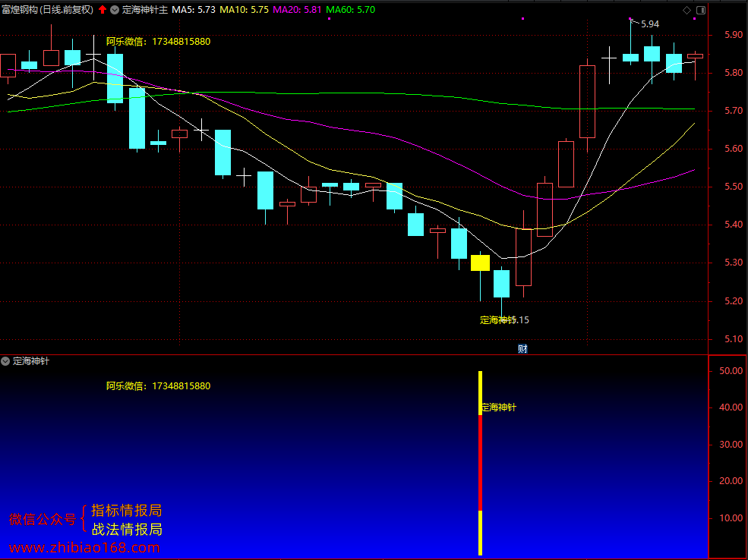Click the www.zhibiao168.com link
This screenshot has width=748, height=560.
[84, 548]
